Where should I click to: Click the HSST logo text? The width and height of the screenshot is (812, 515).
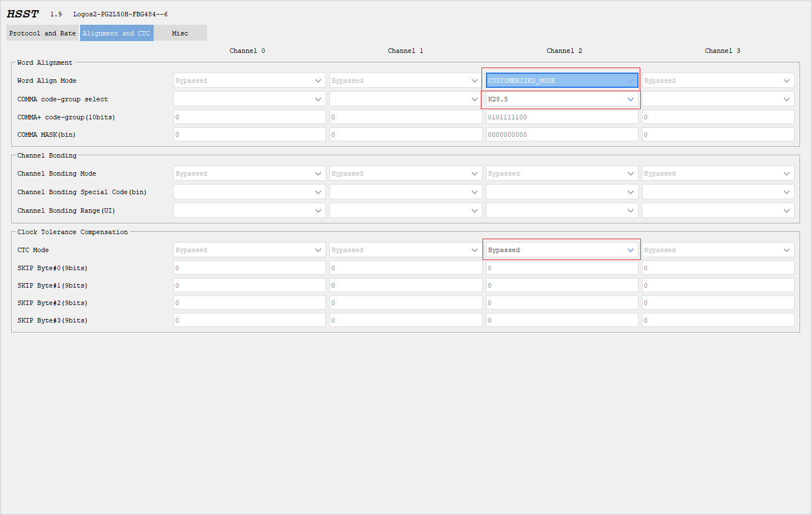click(23, 14)
